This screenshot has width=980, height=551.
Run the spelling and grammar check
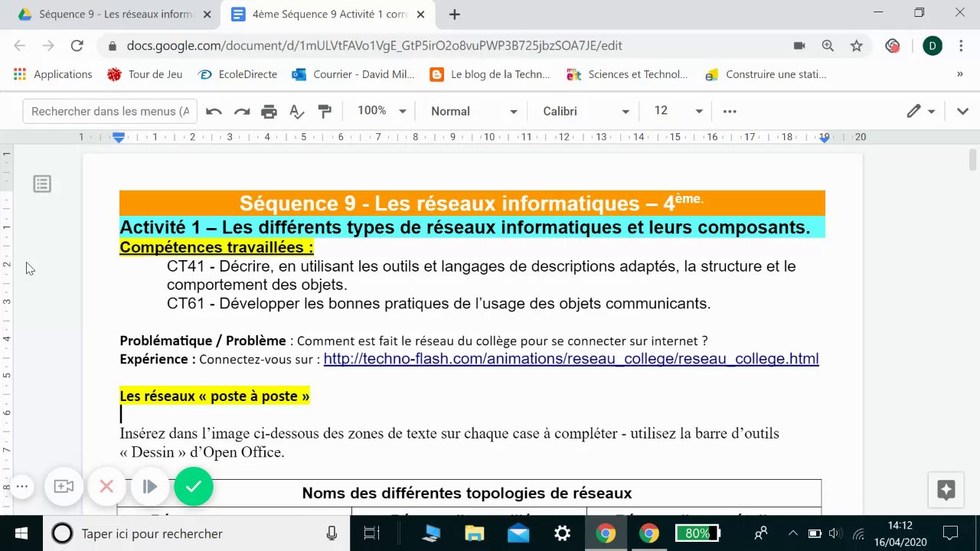(x=297, y=112)
